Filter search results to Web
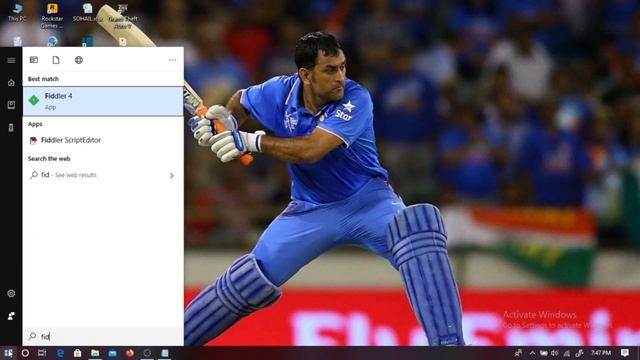The image size is (640, 360). (x=79, y=60)
